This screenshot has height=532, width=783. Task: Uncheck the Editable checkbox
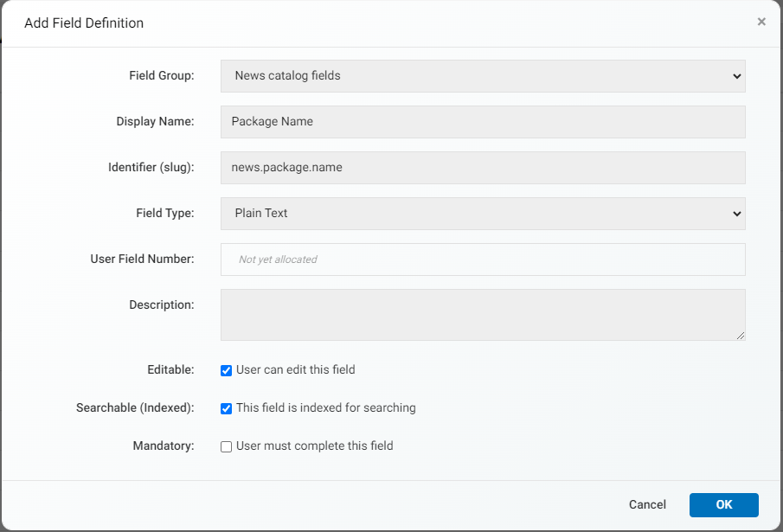[226, 370]
